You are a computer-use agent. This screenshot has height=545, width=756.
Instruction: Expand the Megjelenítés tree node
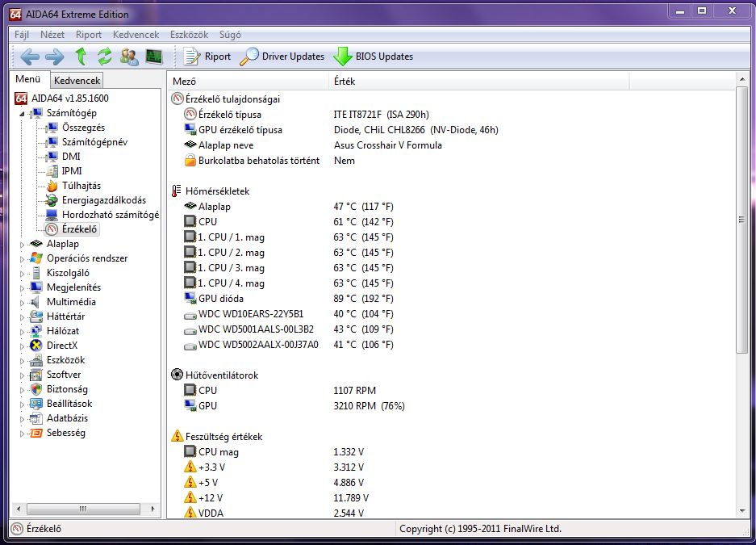tap(22, 288)
